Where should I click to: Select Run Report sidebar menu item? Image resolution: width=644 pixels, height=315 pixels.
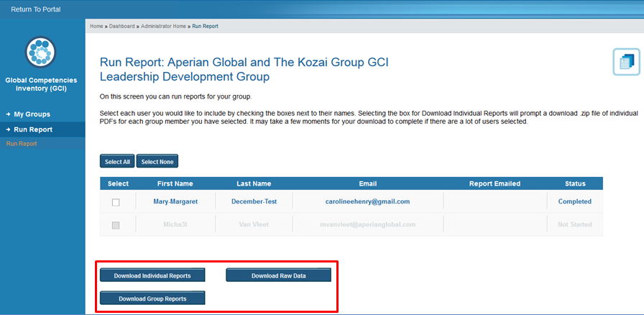(x=42, y=129)
